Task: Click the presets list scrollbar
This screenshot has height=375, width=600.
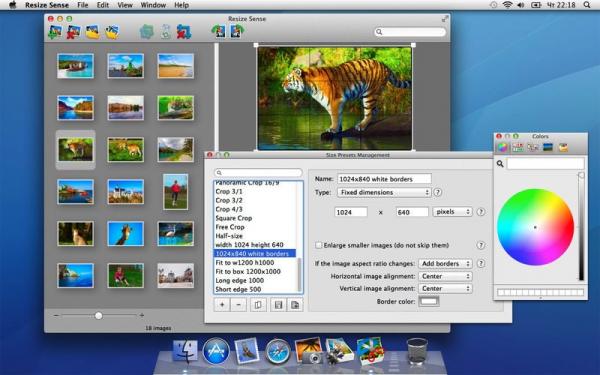Action: click(300, 274)
